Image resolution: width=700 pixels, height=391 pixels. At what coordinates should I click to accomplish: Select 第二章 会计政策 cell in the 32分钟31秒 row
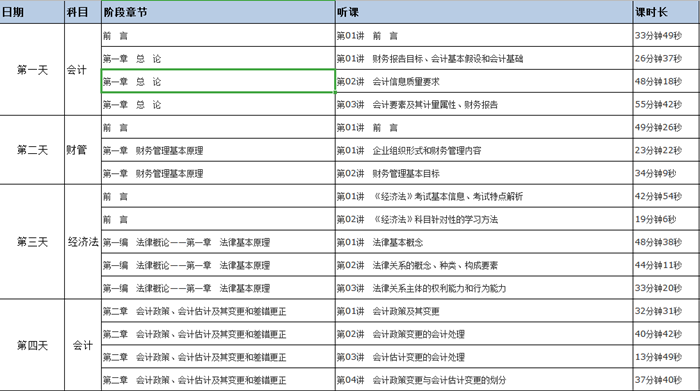pyautogui.click(x=218, y=311)
